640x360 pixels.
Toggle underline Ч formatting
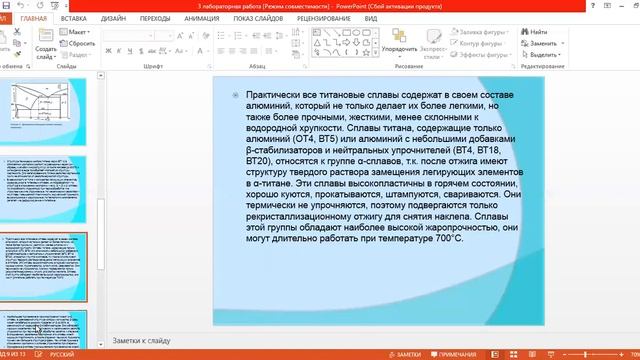pyautogui.click(x=130, y=51)
